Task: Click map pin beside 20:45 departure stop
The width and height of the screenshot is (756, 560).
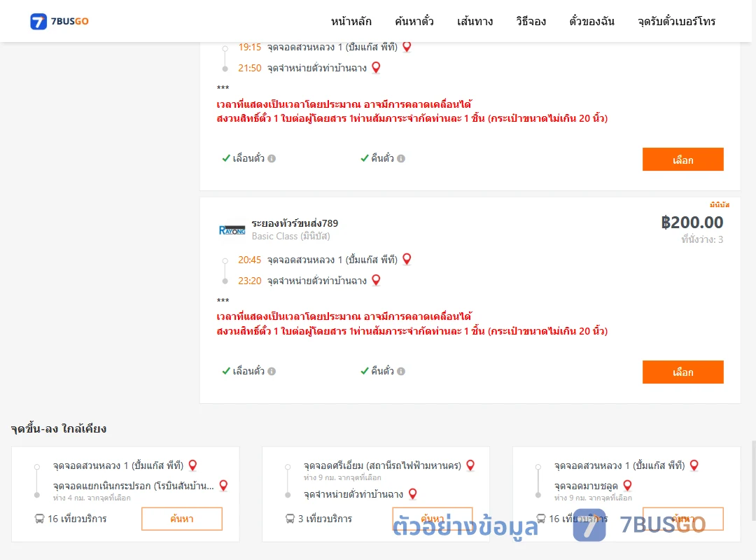Action: 407,259
